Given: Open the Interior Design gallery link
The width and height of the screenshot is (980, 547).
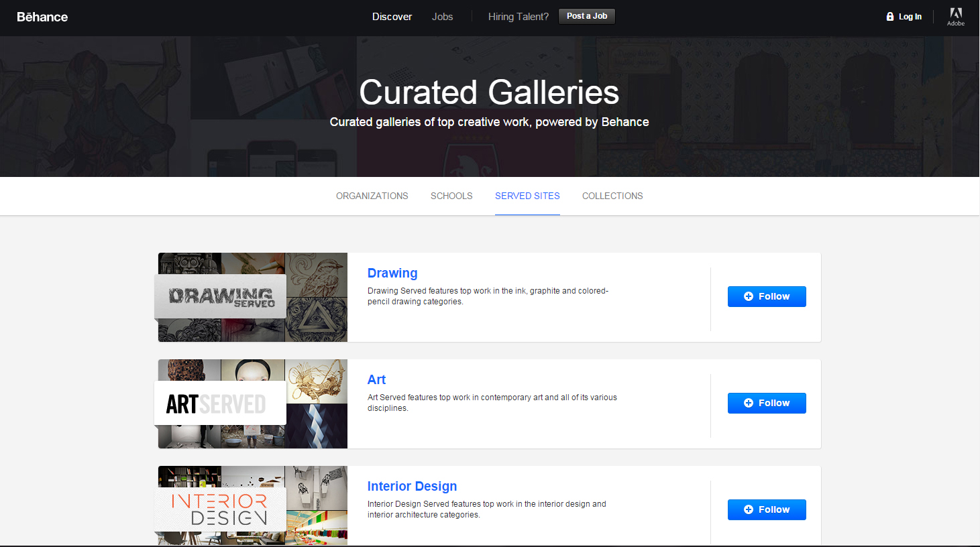Looking at the screenshot, I should pos(412,486).
